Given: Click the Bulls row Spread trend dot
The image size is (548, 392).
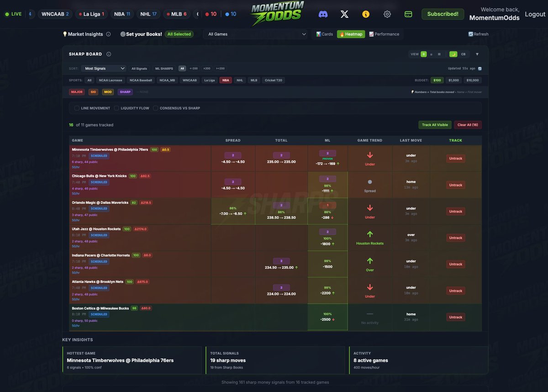Looking at the screenshot, I should [370, 182].
